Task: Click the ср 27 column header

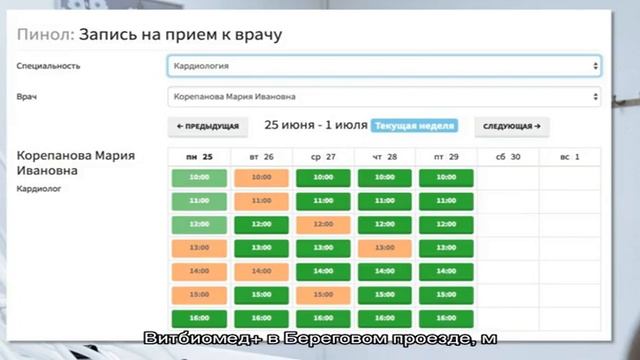Action: [x=323, y=157]
